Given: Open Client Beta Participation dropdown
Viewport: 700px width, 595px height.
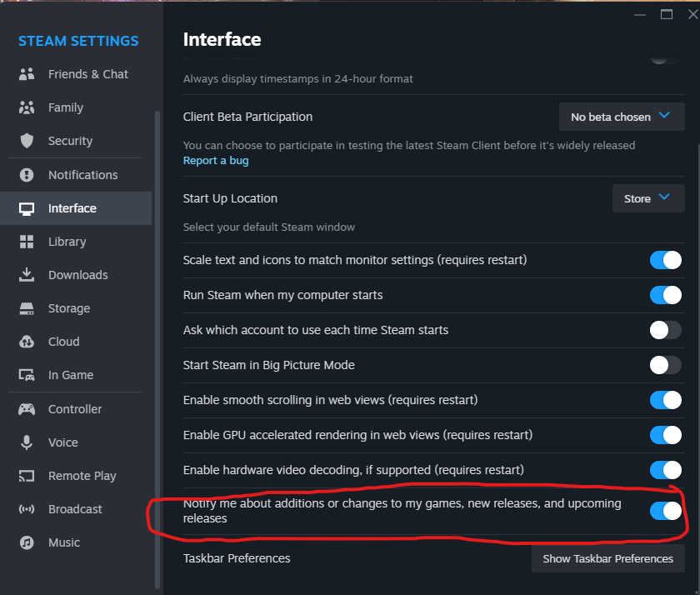Looking at the screenshot, I should pyautogui.click(x=622, y=117).
